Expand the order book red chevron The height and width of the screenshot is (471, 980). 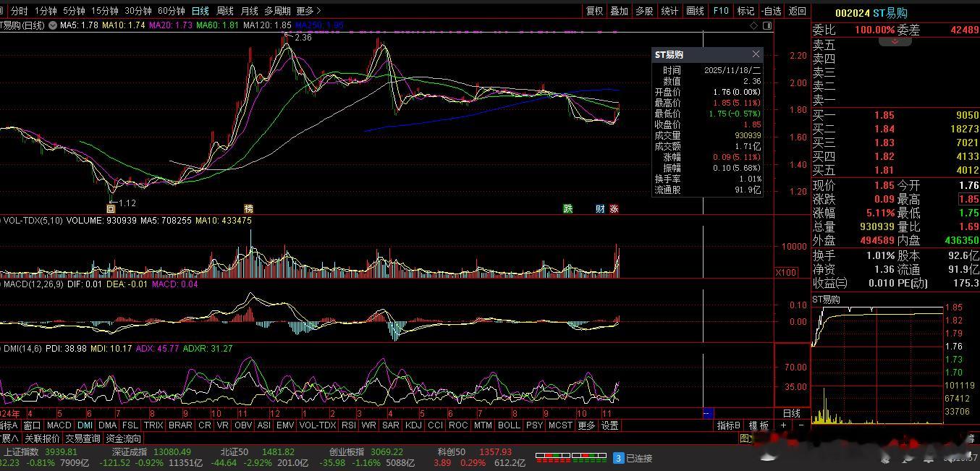(895, 42)
